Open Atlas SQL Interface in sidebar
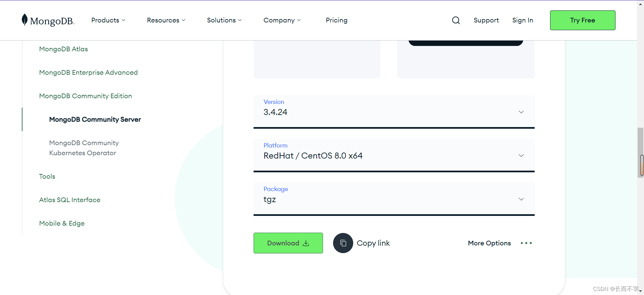 [70, 200]
